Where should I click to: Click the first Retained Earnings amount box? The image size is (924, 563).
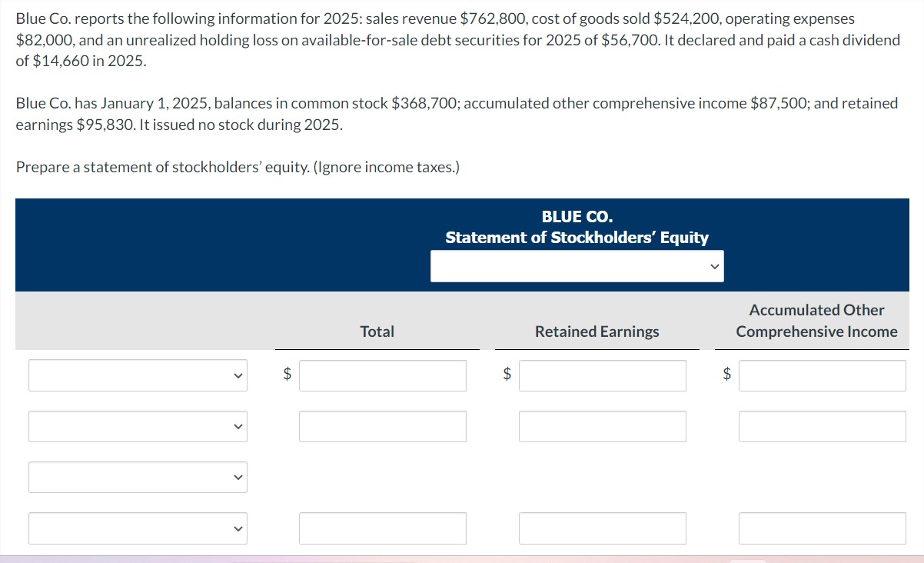[602, 375]
